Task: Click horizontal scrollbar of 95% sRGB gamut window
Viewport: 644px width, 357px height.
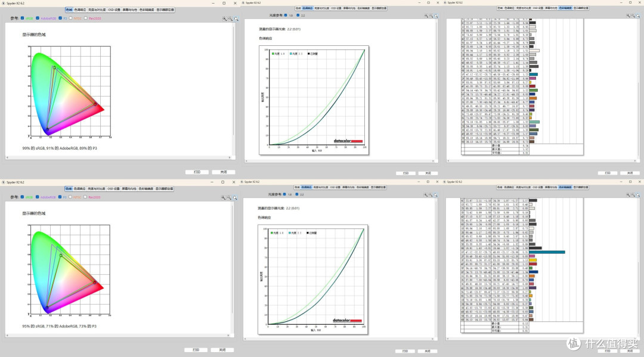Action: pos(118,336)
